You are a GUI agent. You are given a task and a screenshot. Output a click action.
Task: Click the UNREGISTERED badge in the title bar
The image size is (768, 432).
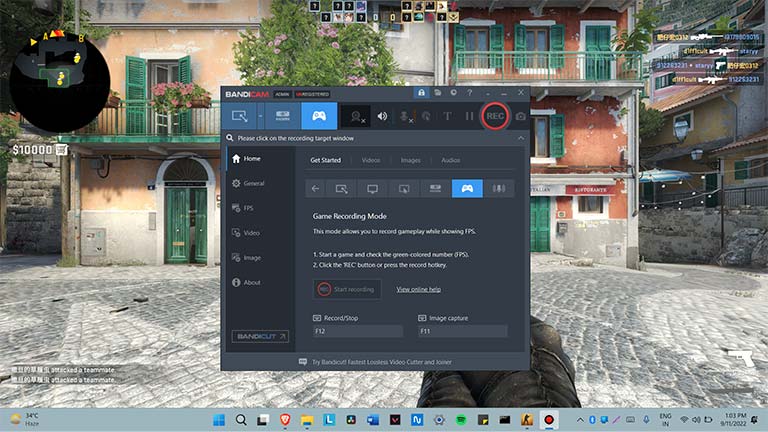point(312,94)
